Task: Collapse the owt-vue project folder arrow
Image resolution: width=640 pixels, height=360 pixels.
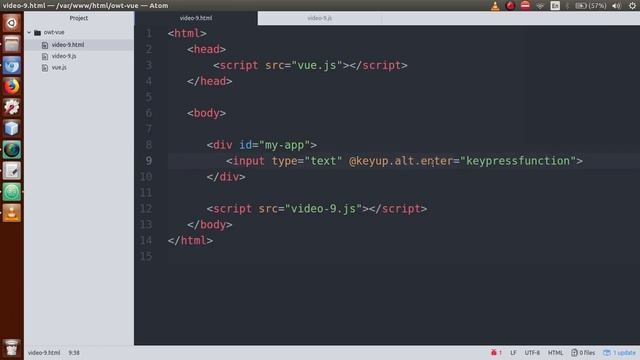Action: click(29, 32)
